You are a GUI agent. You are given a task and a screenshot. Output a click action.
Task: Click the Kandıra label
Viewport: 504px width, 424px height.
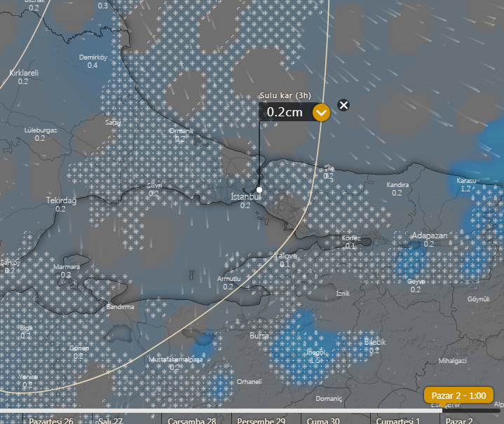[397, 185]
